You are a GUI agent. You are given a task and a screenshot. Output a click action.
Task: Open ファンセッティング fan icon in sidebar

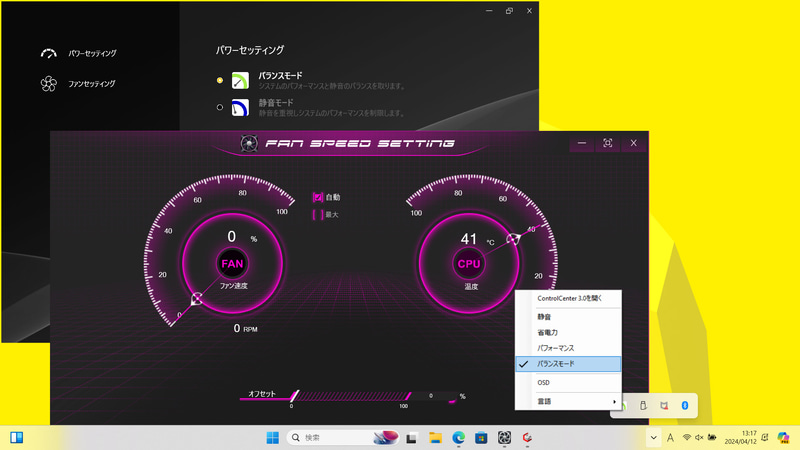click(48, 84)
